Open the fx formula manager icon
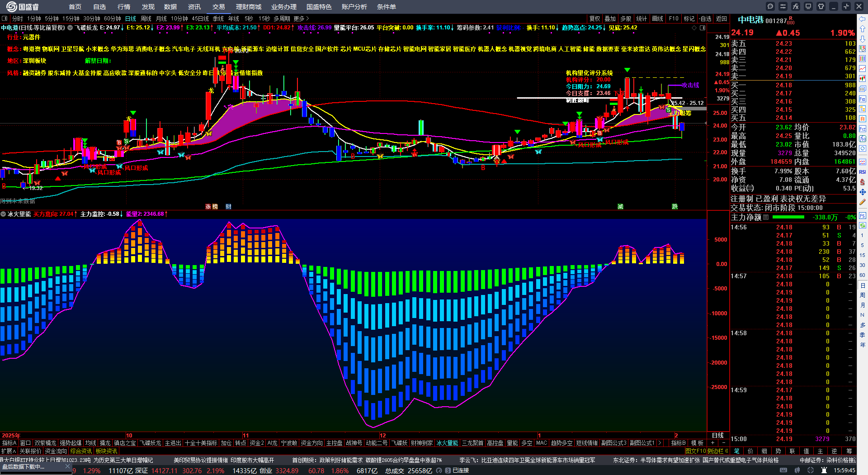 point(796,6)
